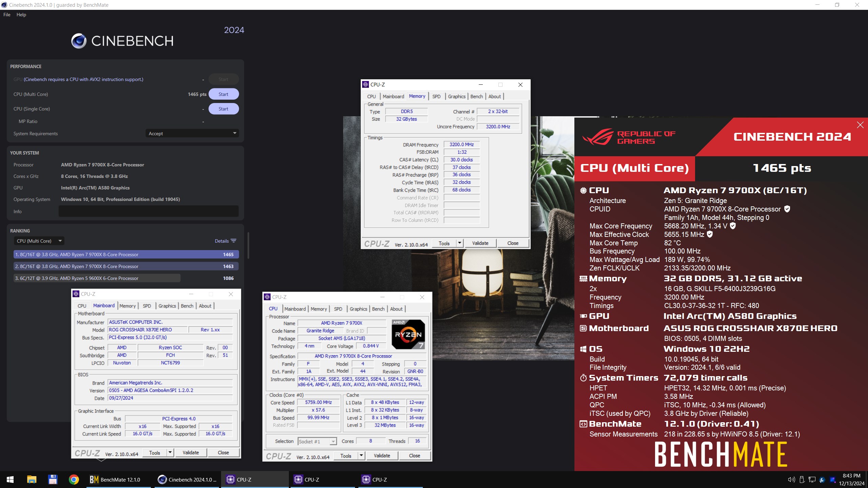Screen dimensions: 868x488
Task: Click the OS Windows icon in BenchMate panel
Action: 583,349
